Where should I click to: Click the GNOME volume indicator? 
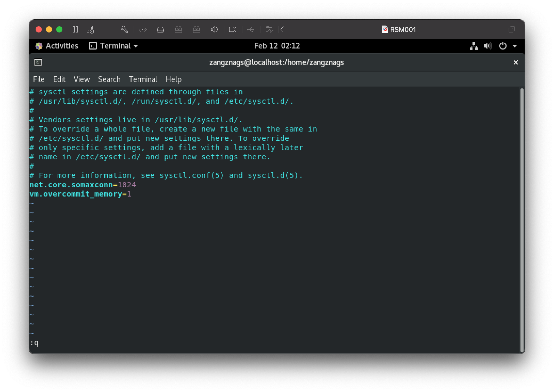tap(488, 46)
